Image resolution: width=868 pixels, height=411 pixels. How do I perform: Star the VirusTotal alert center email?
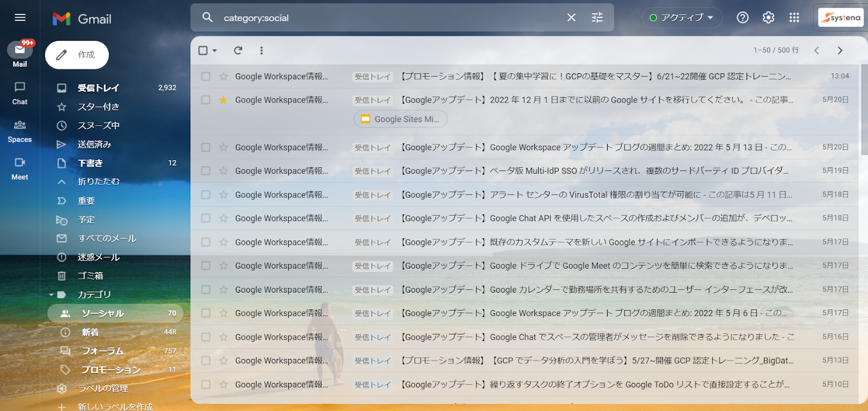click(x=223, y=194)
